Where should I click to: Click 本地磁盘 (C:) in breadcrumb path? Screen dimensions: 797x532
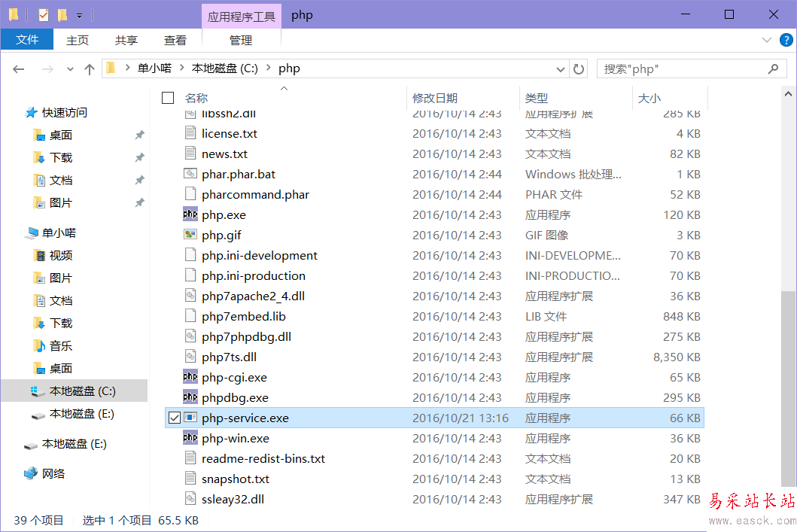click(225, 68)
